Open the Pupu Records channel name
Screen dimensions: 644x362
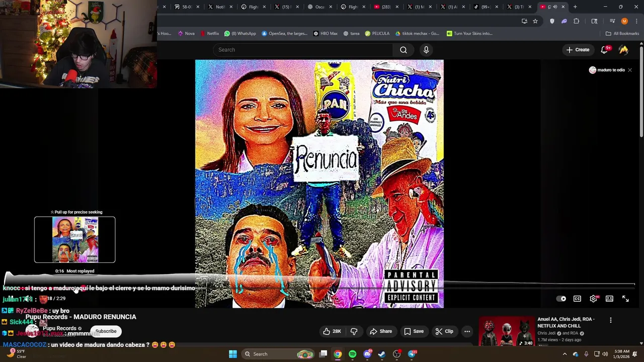click(59, 328)
